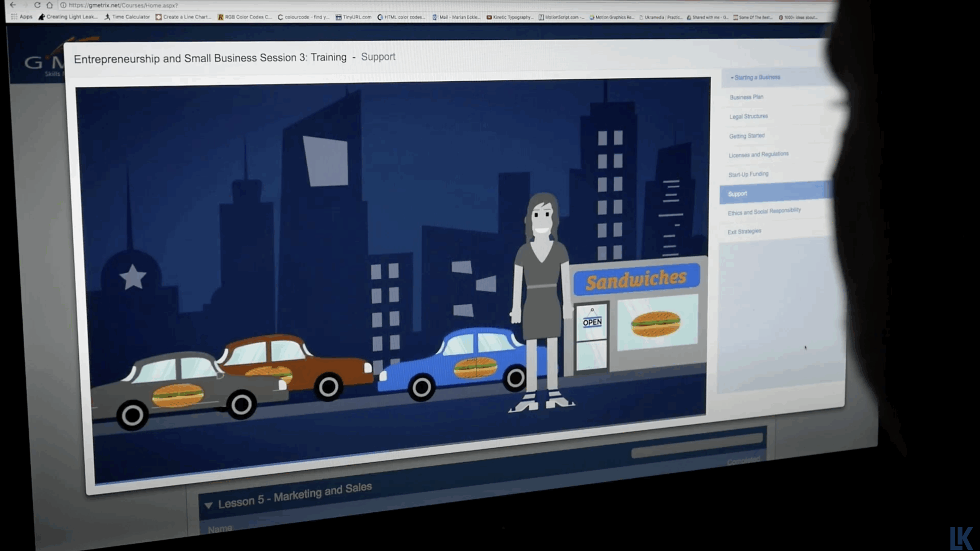Select the highlighted Support topic

[x=737, y=194]
